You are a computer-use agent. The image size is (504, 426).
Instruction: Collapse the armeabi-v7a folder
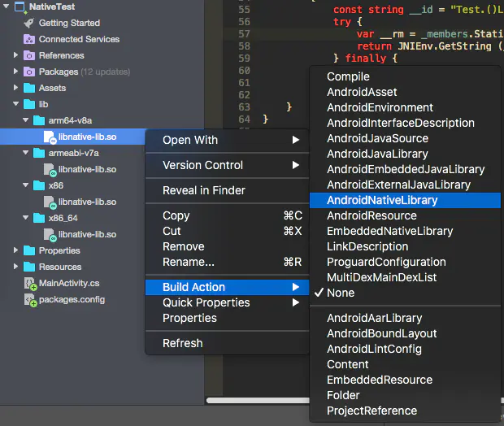pyautogui.click(x=26, y=152)
